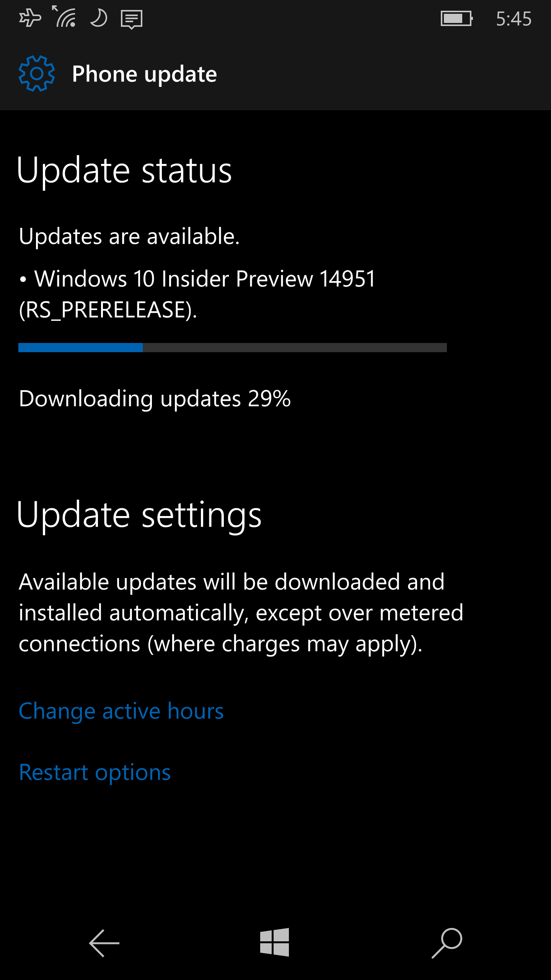This screenshot has width=551, height=980.
Task: Open Restart options link
Action: pos(95,773)
